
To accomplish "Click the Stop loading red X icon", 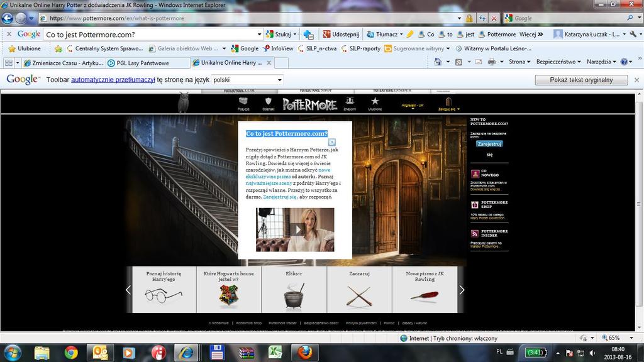I will [x=494, y=18].
